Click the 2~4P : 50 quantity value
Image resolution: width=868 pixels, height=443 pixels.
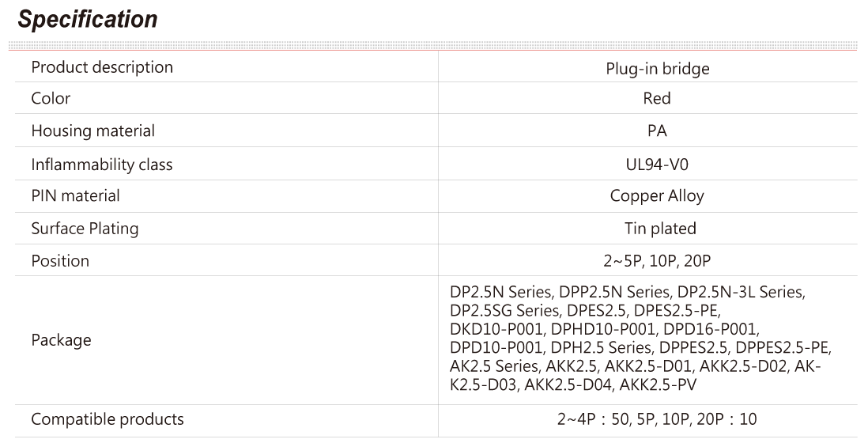tap(657, 419)
